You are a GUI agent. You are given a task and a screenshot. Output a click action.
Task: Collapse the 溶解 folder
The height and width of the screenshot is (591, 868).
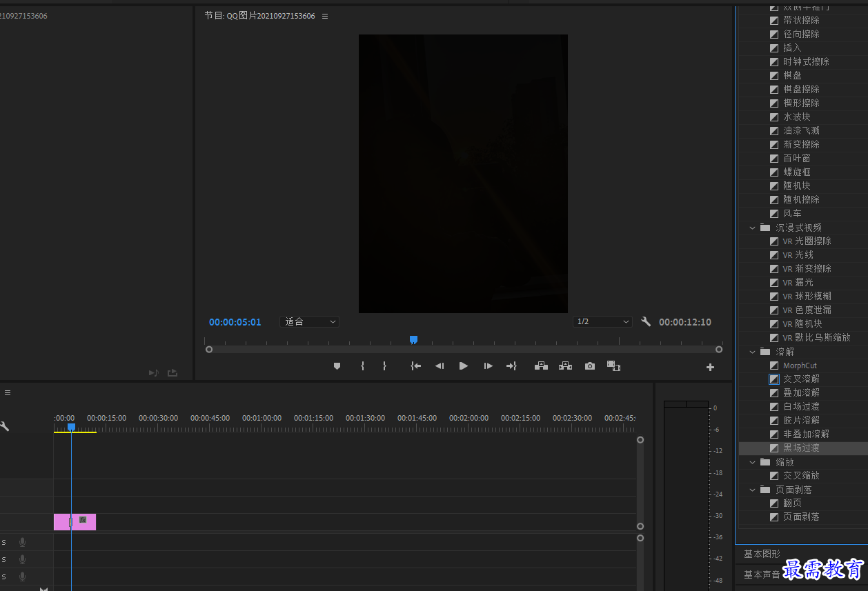pyautogui.click(x=752, y=352)
